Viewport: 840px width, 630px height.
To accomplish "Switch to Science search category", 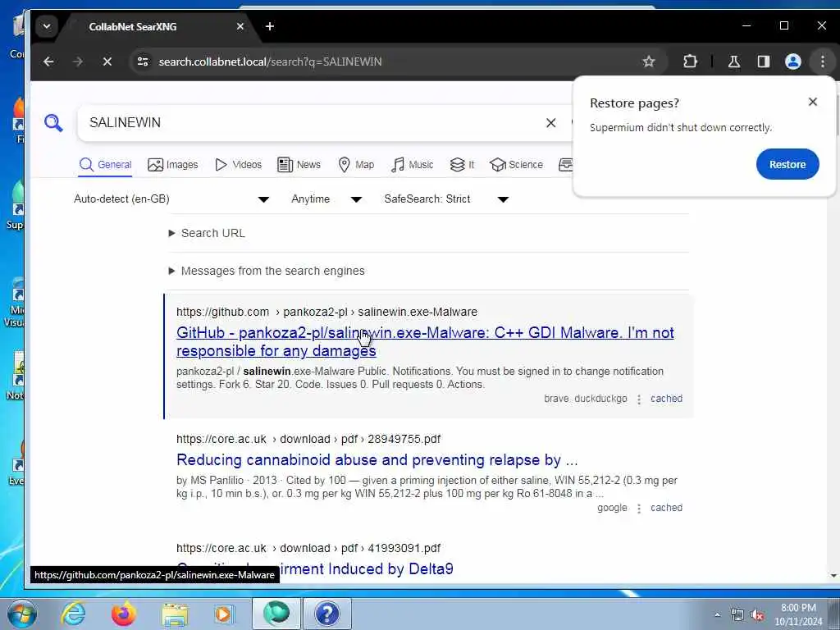I will (x=517, y=164).
